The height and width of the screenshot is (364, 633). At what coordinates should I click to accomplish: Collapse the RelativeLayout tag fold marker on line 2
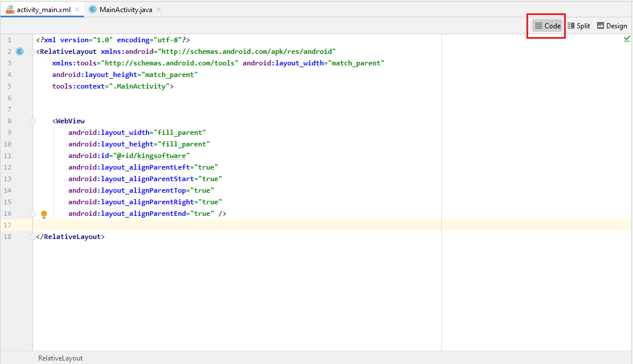tap(33, 52)
